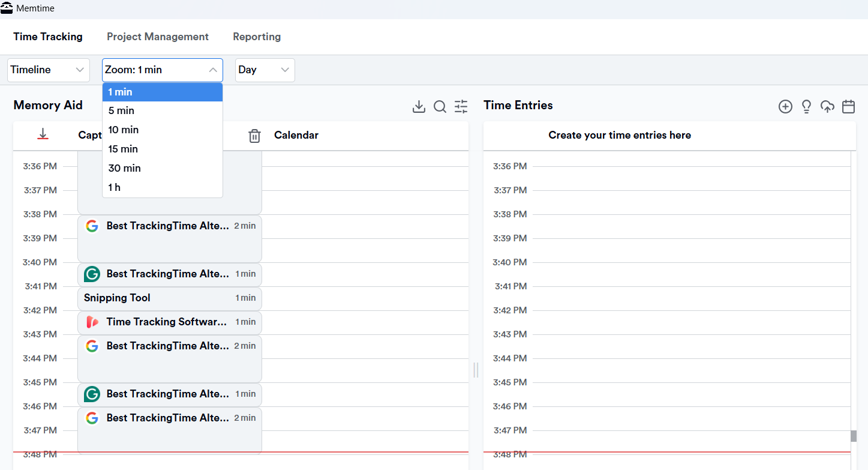
Task: Open the create new time entry icon
Action: tap(785, 106)
